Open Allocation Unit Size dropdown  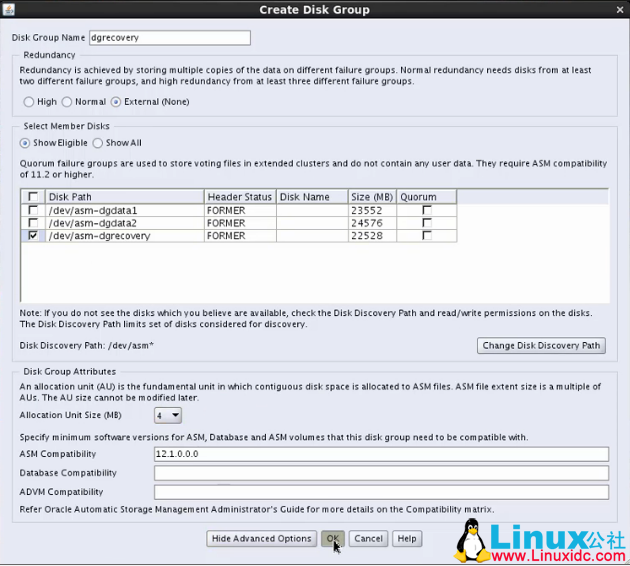click(x=168, y=415)
